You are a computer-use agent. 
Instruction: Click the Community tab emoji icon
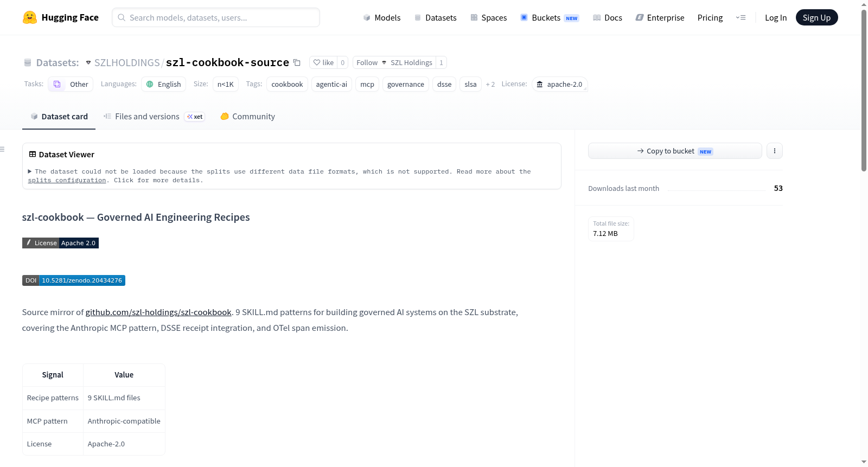click(225, 116)
